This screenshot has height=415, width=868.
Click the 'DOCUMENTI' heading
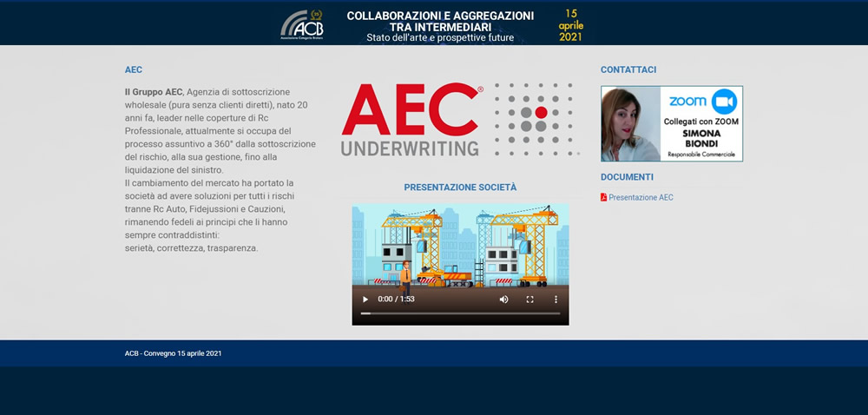(x=627, y=177)
